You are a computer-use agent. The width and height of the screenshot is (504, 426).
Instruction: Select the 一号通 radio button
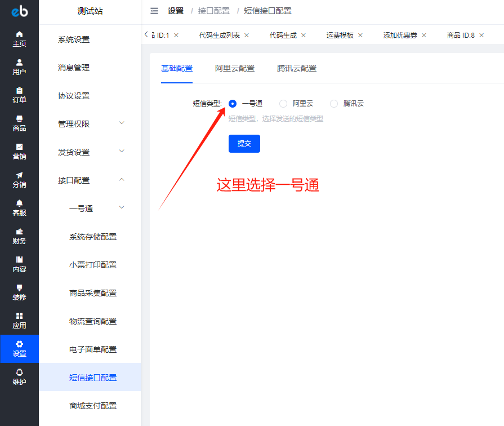tap(233, 104)
